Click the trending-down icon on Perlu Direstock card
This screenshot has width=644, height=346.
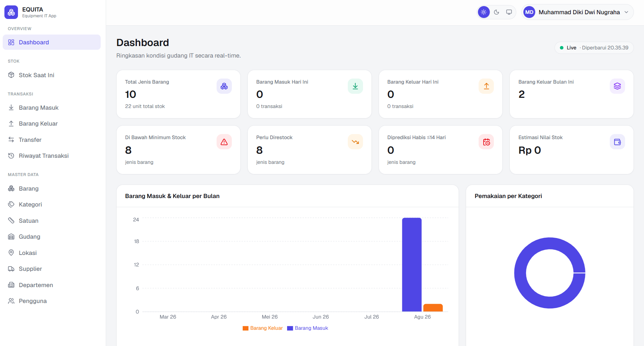point(355,142)
